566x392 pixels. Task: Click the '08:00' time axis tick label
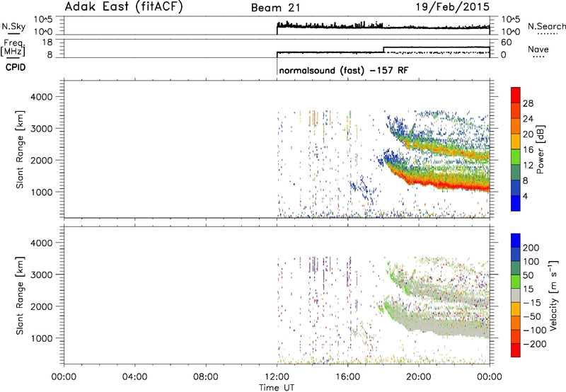tap(206, 377)
